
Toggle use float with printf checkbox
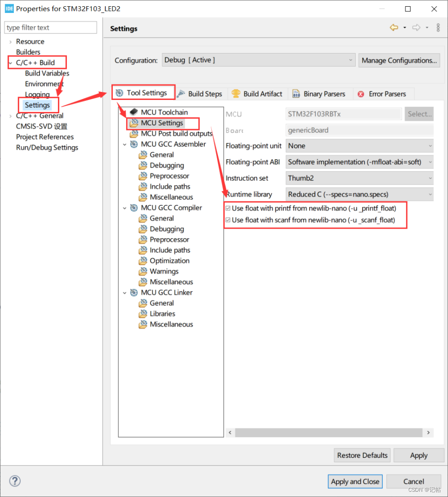point(228,208)
